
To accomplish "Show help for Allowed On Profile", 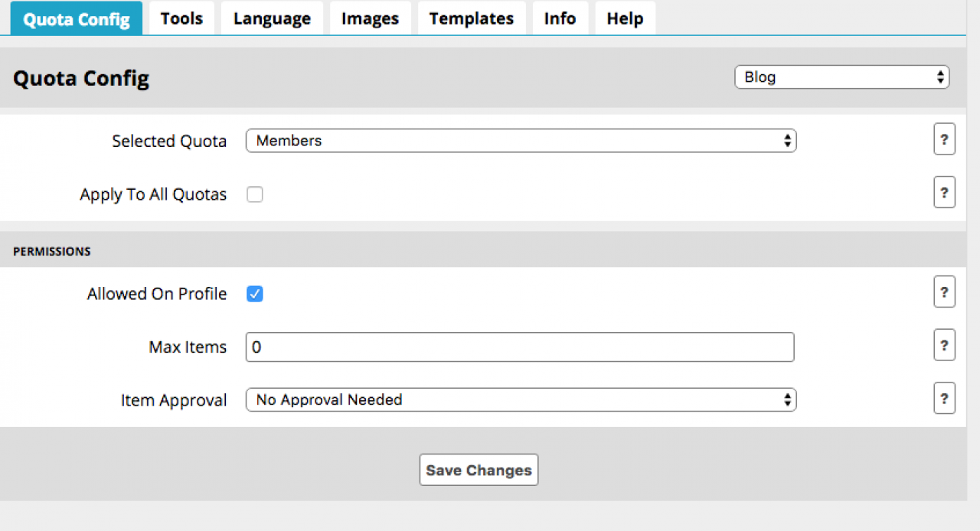I will coord(944,292).
